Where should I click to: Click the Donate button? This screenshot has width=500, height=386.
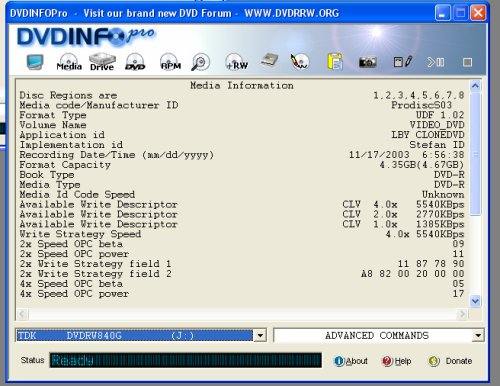pyautogui.click(x=450, y=361)
